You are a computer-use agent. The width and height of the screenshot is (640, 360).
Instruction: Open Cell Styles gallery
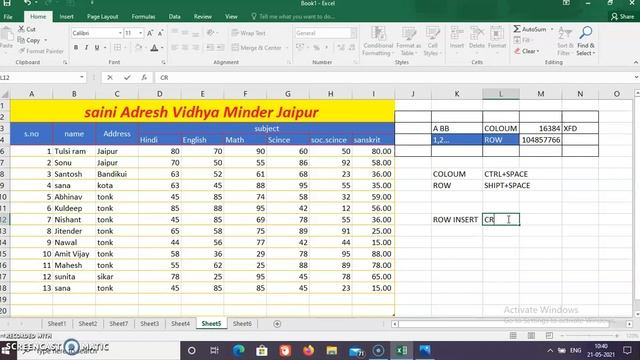click(432, 41)
